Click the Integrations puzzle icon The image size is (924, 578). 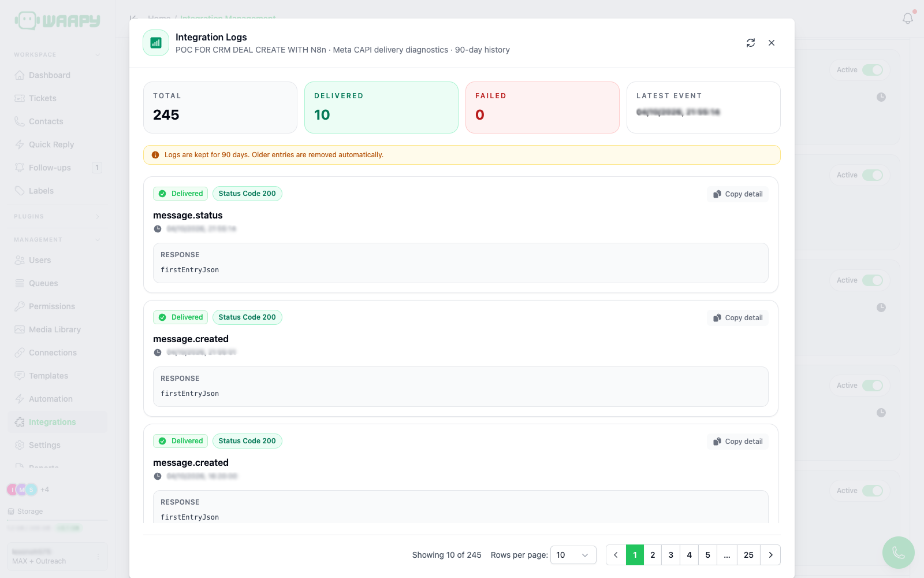(x=20, y=422)
